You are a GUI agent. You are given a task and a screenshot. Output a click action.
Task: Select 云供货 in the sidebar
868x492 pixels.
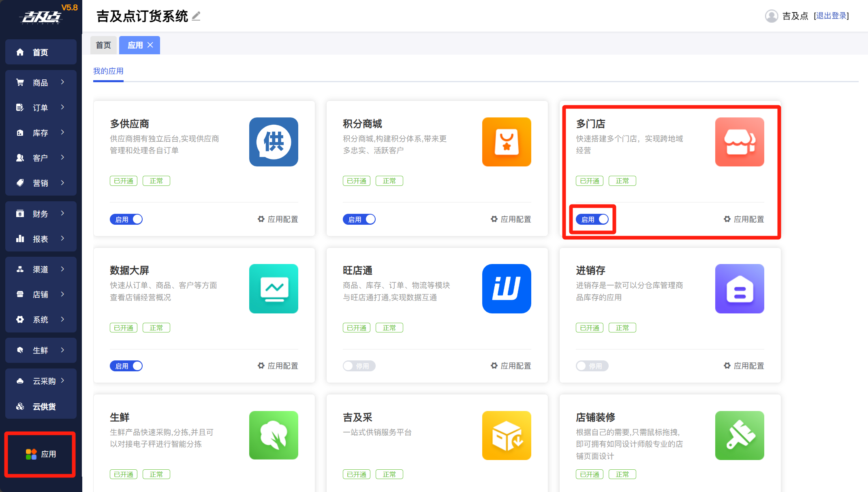click(x=41, y=407)
